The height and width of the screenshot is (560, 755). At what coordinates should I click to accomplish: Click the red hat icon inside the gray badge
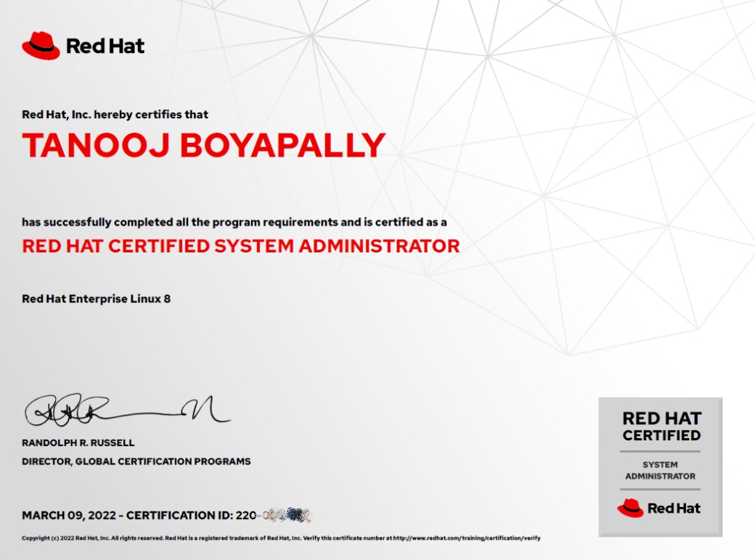coord(630,508)
